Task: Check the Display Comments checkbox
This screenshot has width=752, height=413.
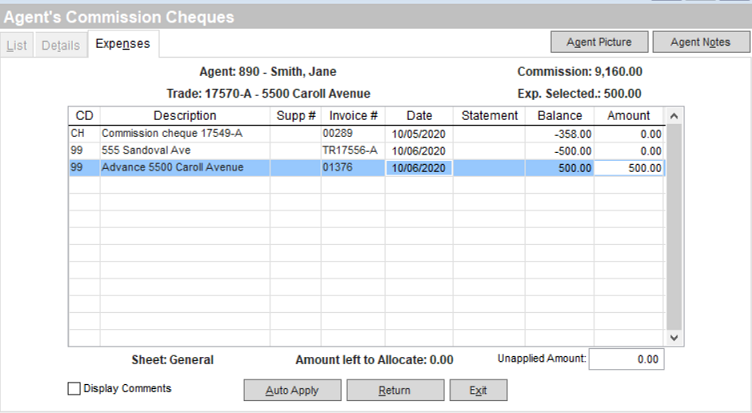Action: 74,389
